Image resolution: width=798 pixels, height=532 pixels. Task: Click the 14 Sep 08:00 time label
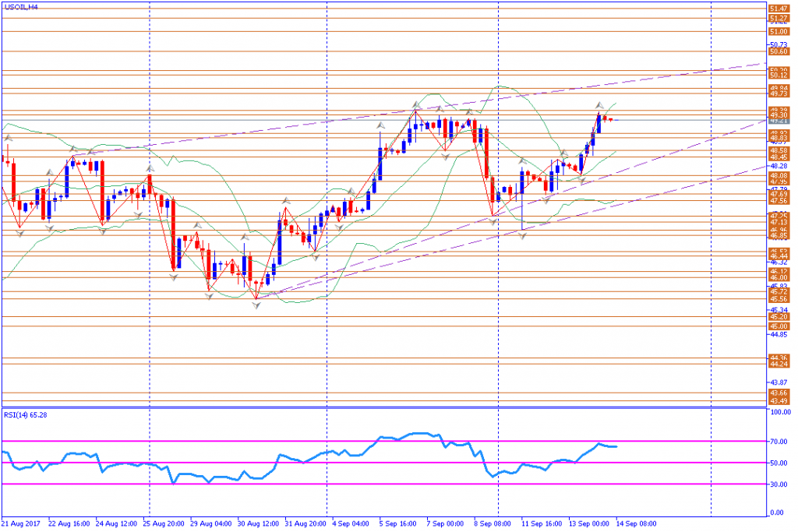(636, 523)
